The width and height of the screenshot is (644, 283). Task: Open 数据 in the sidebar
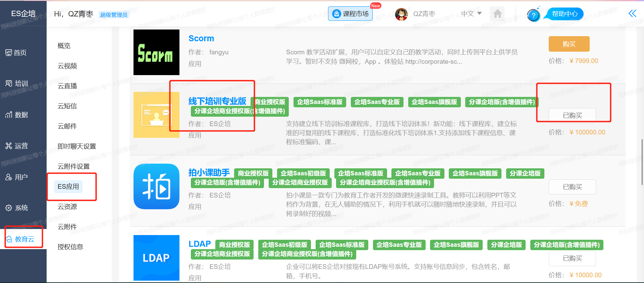[16, 115]
